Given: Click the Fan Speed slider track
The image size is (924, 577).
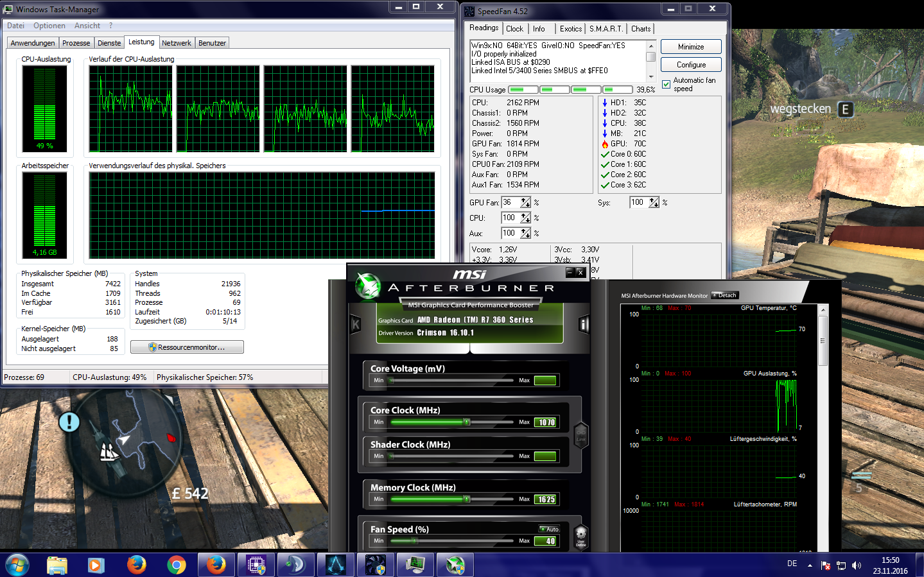Looking at the screenshot, I should click(453, 541).
